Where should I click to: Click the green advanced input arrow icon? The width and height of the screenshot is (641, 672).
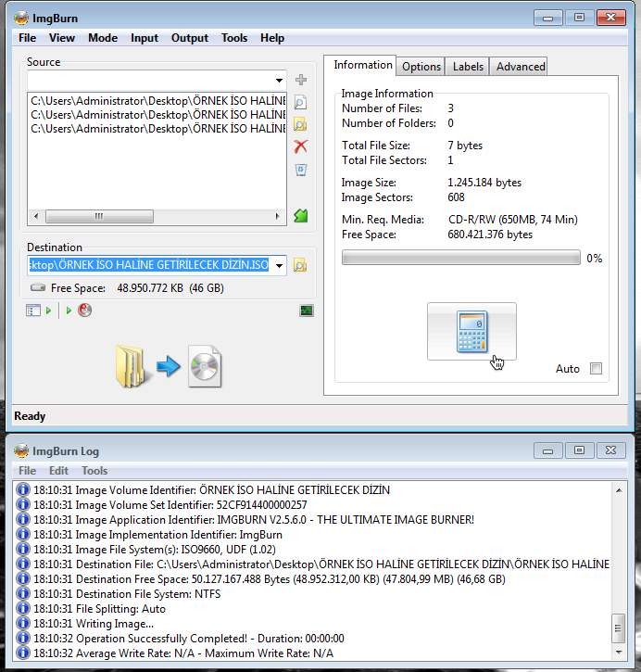pos(301,216)
